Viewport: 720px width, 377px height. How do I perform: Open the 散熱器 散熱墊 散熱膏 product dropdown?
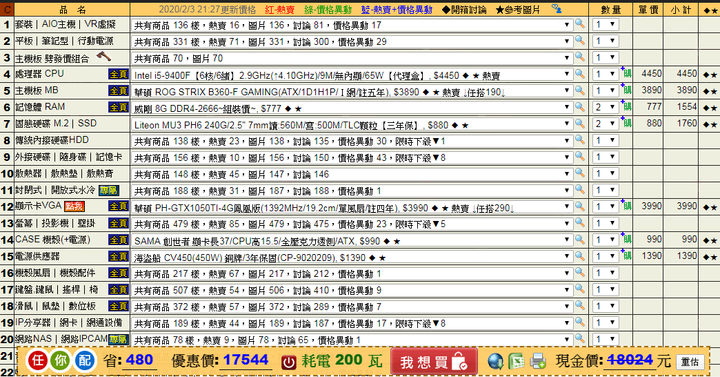pyautogui.click(x=352, y=174)
